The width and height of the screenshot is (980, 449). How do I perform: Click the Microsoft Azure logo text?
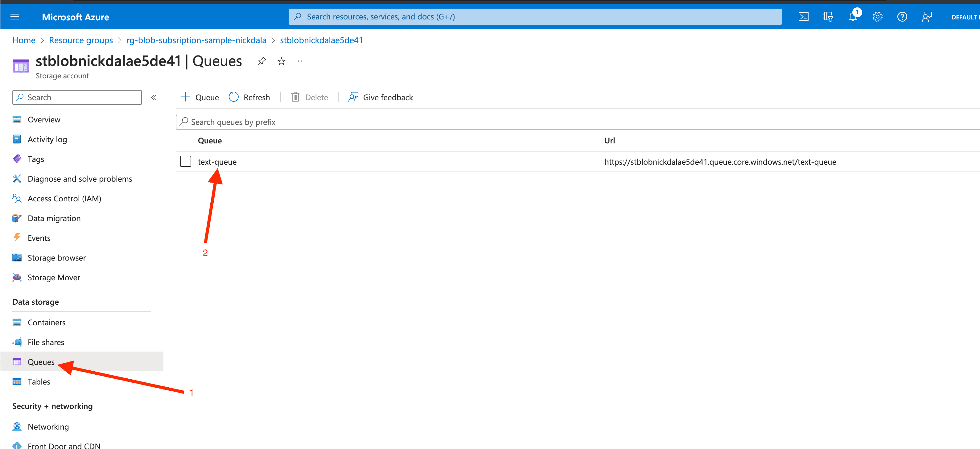(75, 17)
